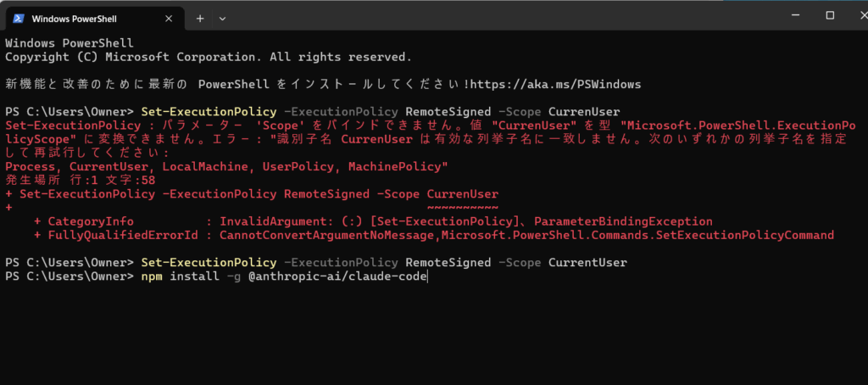
Task: Maximize the terminal window
Action: pos(829,15)
